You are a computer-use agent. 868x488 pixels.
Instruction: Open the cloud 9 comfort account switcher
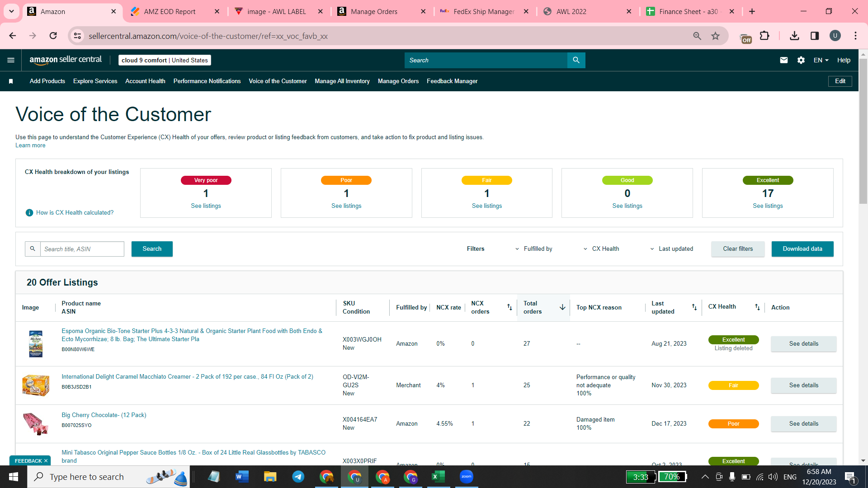(x=165, y=60)
